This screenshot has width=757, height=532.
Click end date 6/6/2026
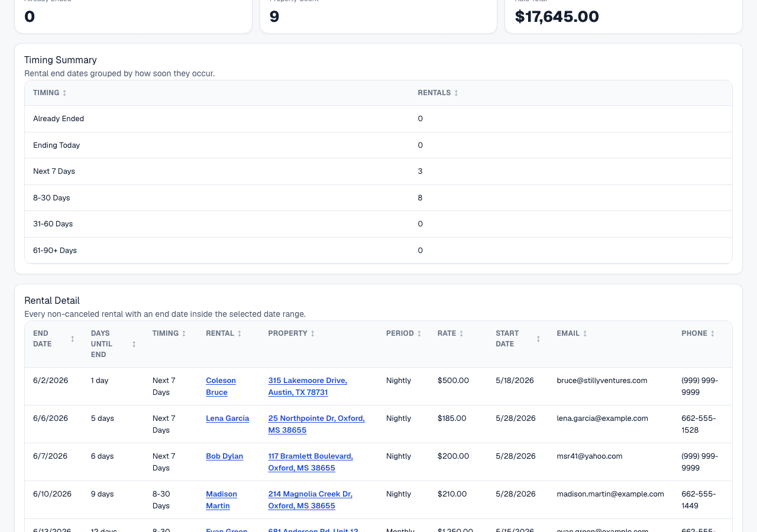(x=50, y=419)
